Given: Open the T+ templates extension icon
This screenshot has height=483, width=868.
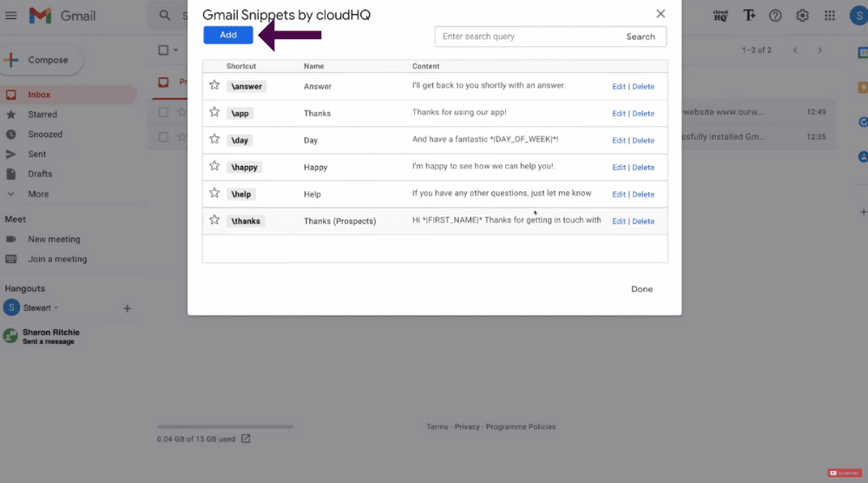Looking at the screenshot, I should (749, 16).
